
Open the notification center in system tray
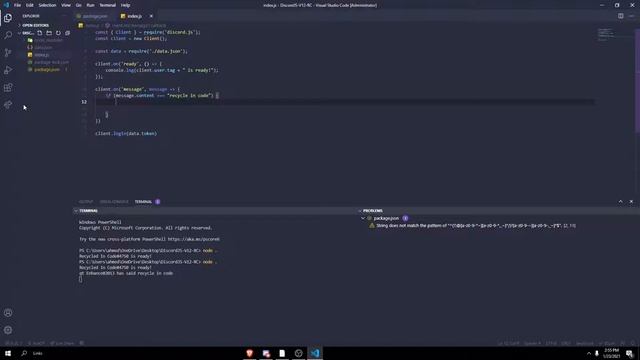tap(629, 353)
